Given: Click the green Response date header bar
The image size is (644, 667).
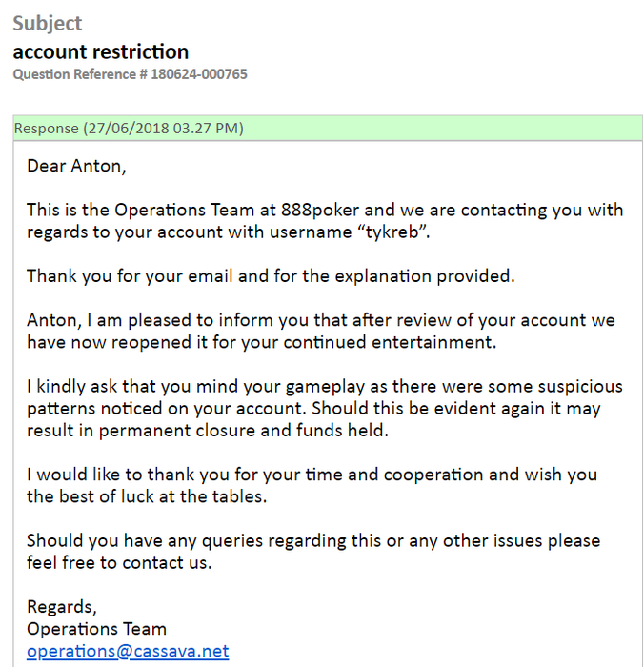Looking at the screenshot, I should 328,129.
